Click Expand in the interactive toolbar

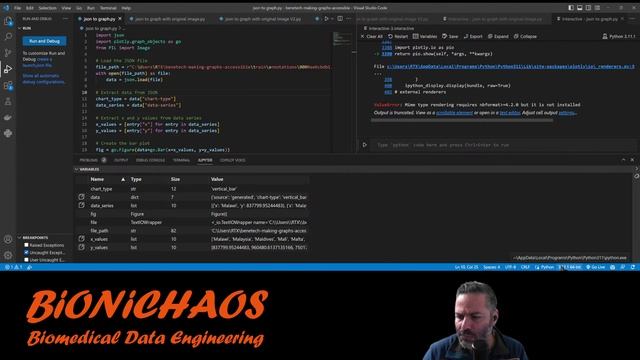(x=498, y=36)
